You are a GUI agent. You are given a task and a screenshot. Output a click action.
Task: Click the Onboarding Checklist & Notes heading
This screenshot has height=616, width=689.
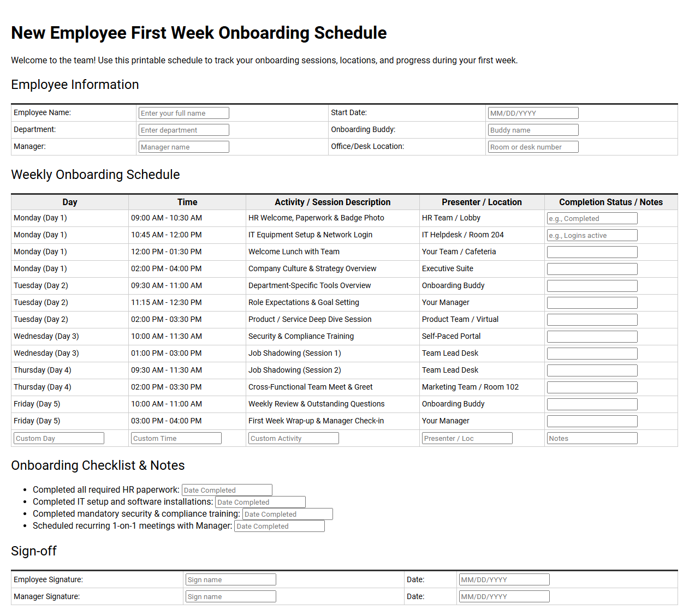coord(98,465)
